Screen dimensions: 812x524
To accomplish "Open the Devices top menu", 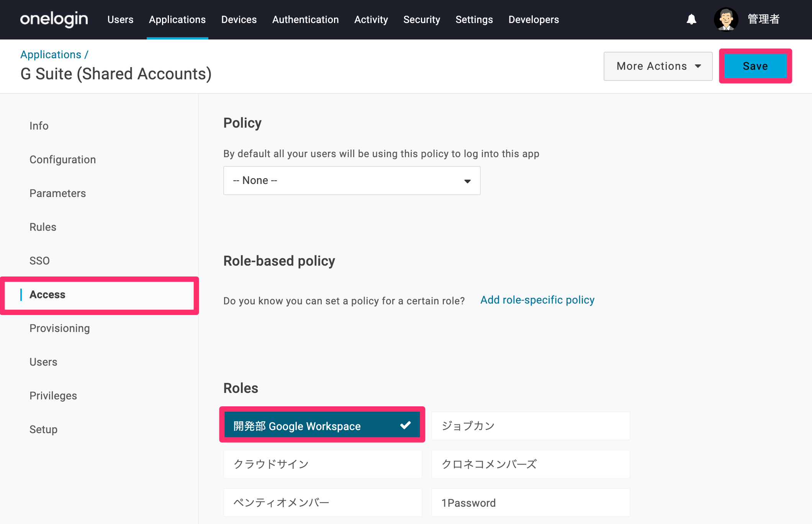I will [x=239, y=20].
